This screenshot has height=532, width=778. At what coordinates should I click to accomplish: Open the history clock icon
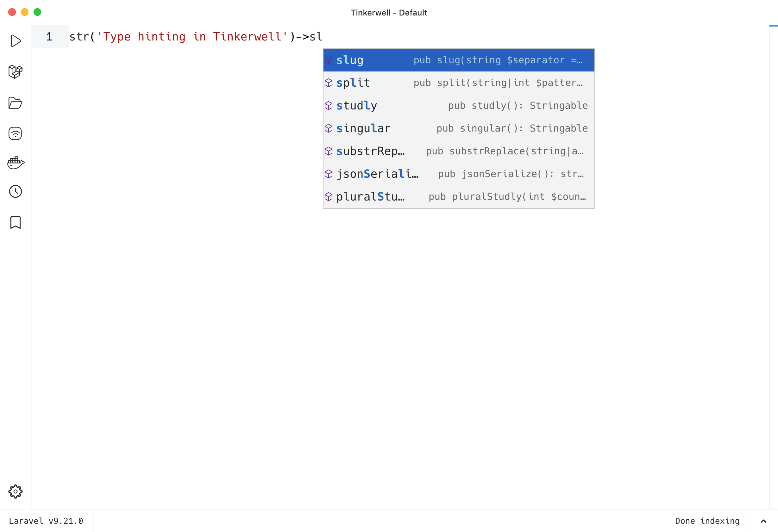[x=16, y=191]
